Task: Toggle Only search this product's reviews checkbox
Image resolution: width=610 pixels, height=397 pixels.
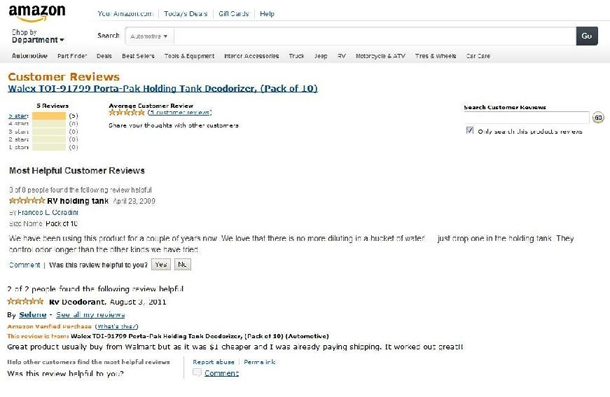Action: (x=470, y=130)
